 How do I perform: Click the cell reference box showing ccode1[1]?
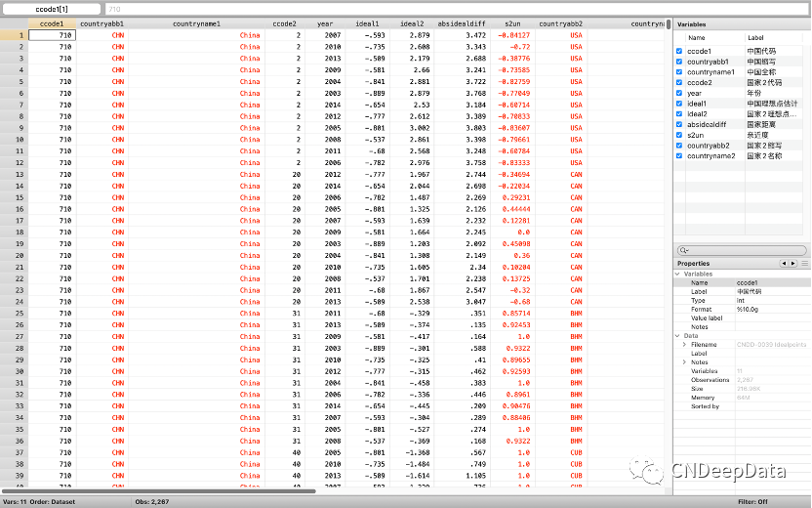tap(52, 9)
